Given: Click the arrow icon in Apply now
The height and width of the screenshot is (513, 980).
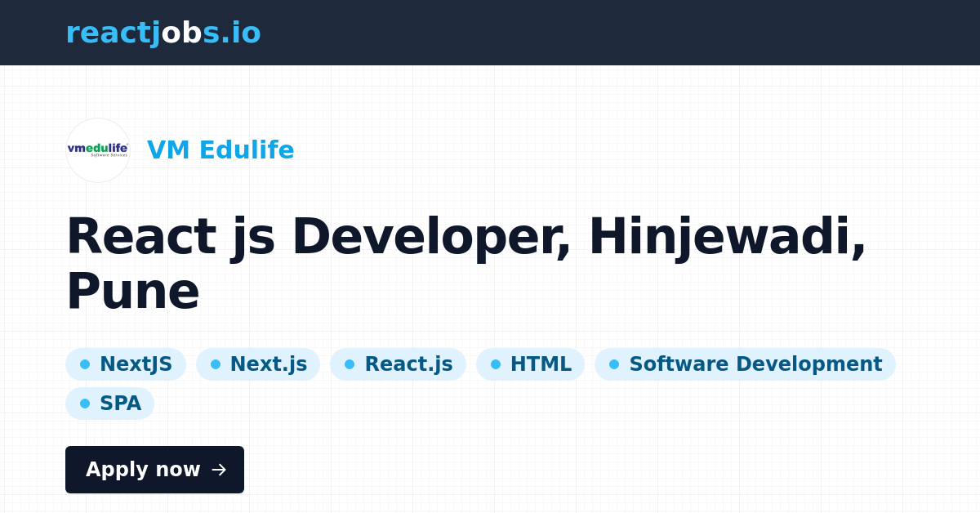Looking at the screenshot, I should point(219,470).
